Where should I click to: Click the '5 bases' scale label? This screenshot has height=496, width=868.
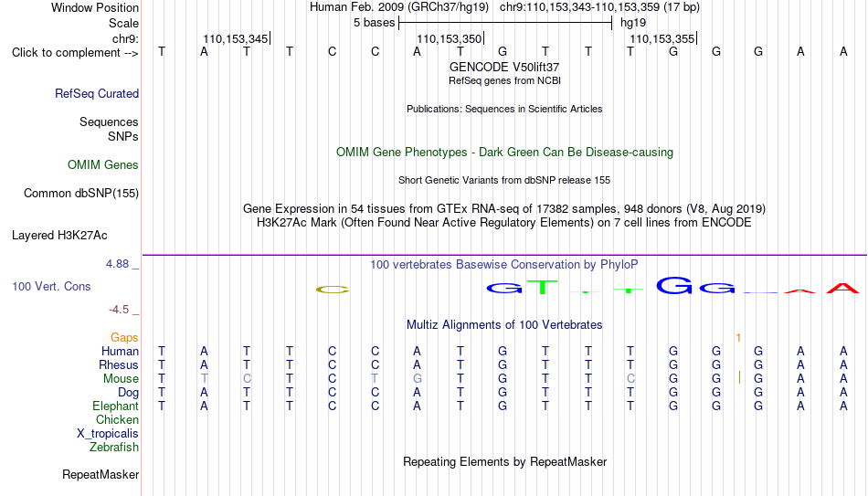point(375,23)
